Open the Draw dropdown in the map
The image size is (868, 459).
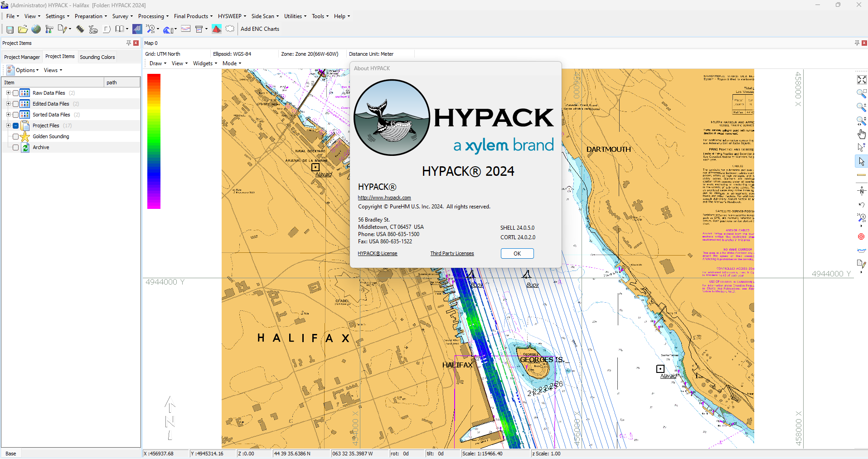(158, 63)
